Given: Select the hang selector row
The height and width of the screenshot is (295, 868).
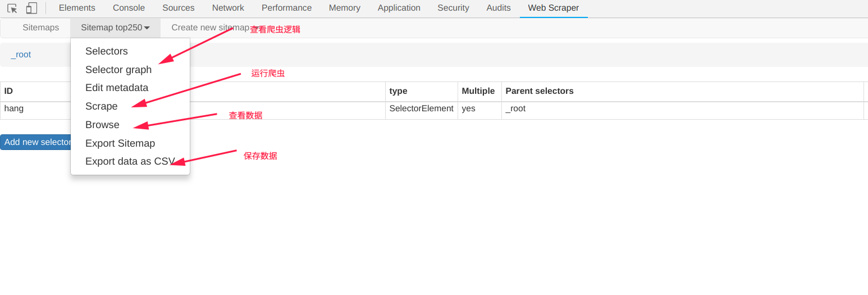Looking at the screenshot, I should (14, 108).
